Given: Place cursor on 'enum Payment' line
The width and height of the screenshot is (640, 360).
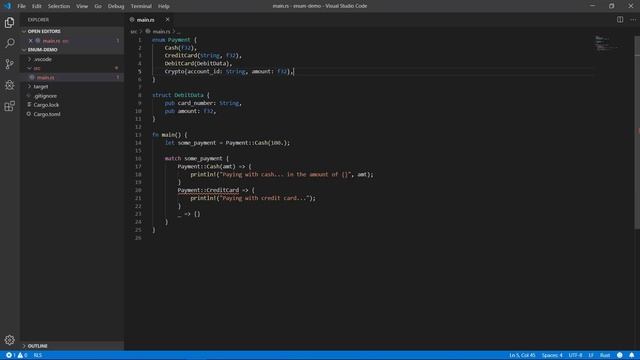Looking at the screenshot, I should pos(174,40).
